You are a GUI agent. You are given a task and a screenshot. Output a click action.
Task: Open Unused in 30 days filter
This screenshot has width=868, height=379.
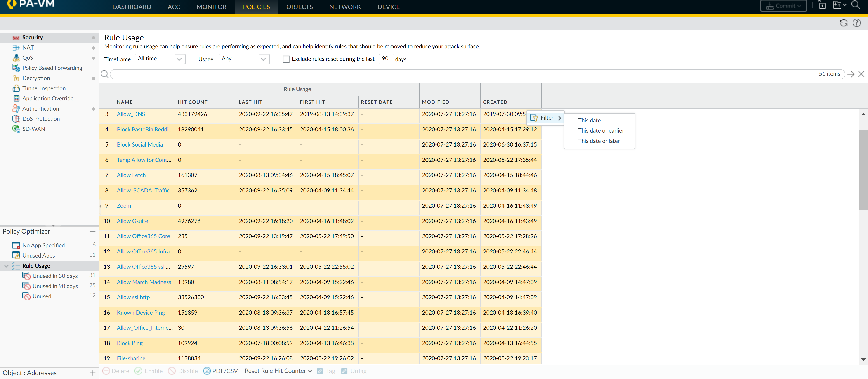click(55, 276)
